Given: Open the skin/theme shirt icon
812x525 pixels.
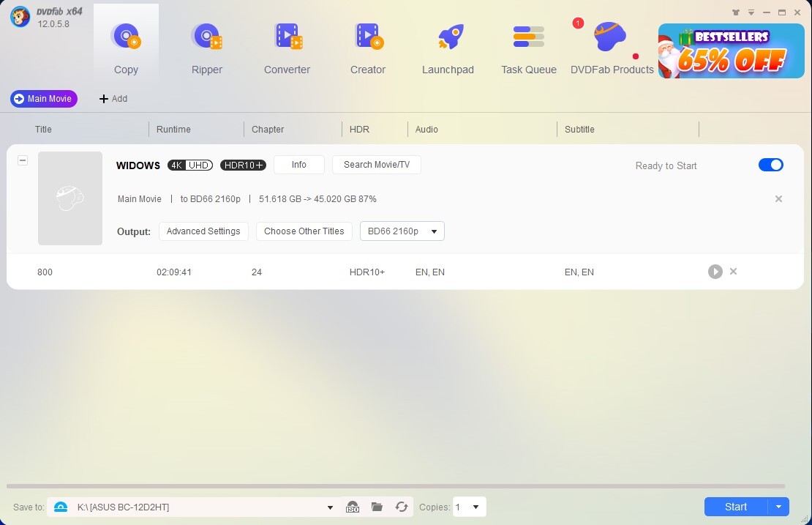Looking at the screenshot, I should coord(735,12).
